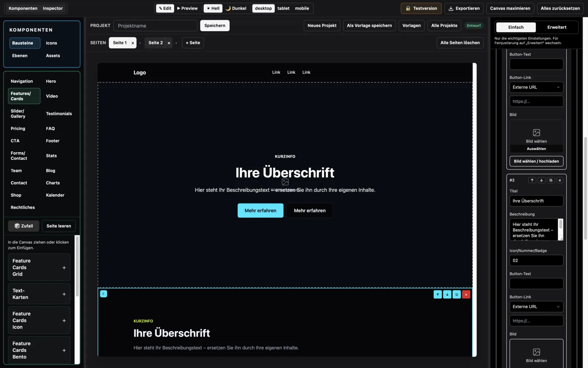Click the Speichern button

(x=215, y=25)
